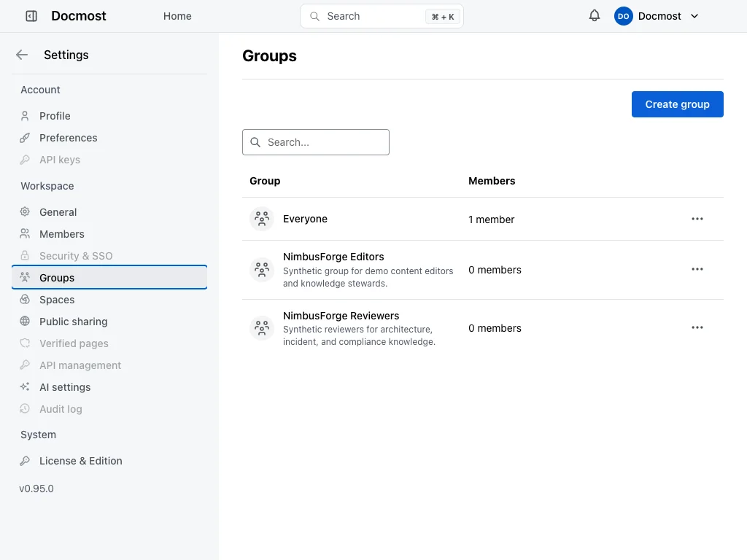Image resolution: width=747 pixels, height=560 pixels.
Task: Click the NimbusForge Reviewers description text
Action: pyautogui.click(x=359, y=335)
